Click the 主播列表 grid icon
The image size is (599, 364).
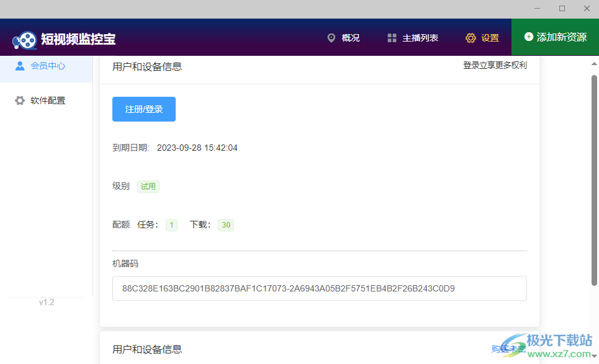(392, 38)
